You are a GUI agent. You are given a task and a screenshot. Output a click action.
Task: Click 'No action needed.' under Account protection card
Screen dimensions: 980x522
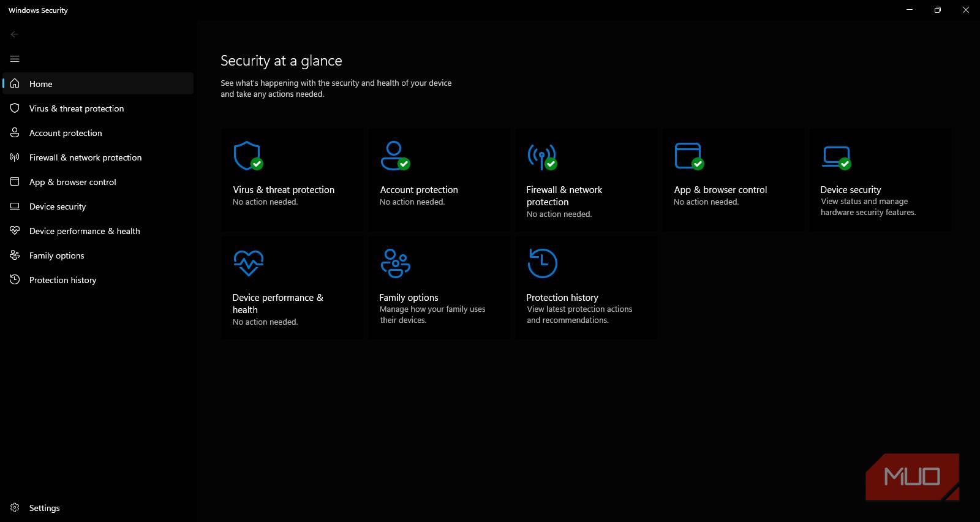(412, 202)
